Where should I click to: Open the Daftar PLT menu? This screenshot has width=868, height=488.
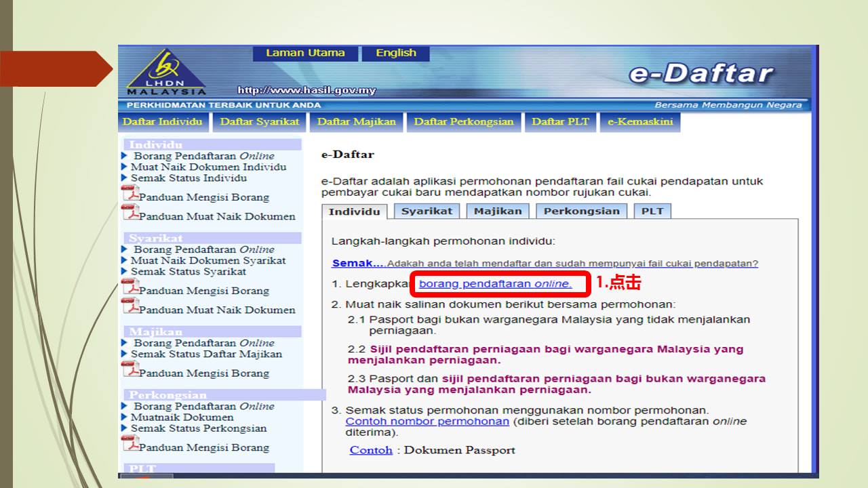(560, 123)
